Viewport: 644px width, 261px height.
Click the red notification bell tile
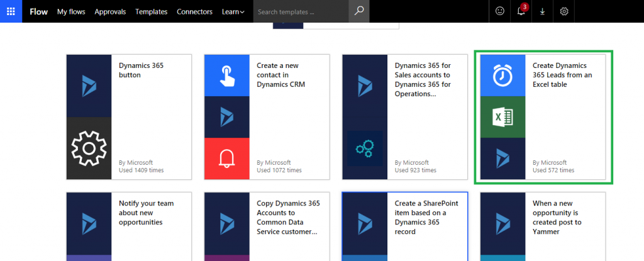click(x=226, y=158)
